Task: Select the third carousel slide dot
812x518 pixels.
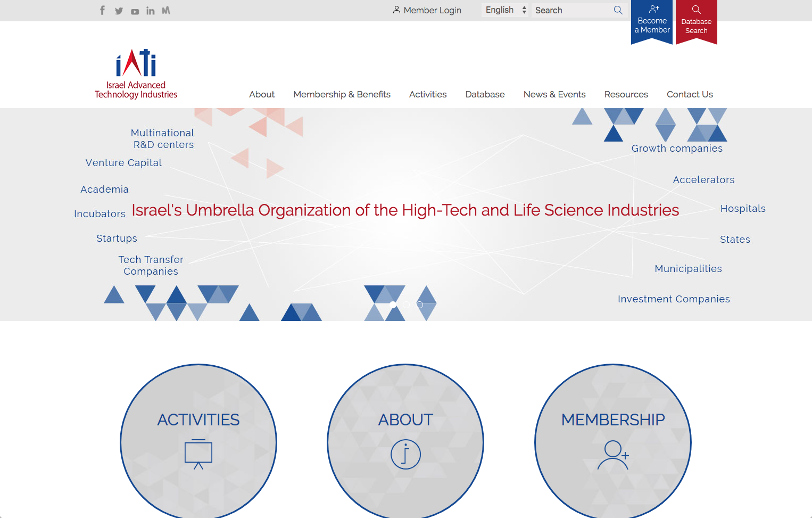Action: (420, 305)
